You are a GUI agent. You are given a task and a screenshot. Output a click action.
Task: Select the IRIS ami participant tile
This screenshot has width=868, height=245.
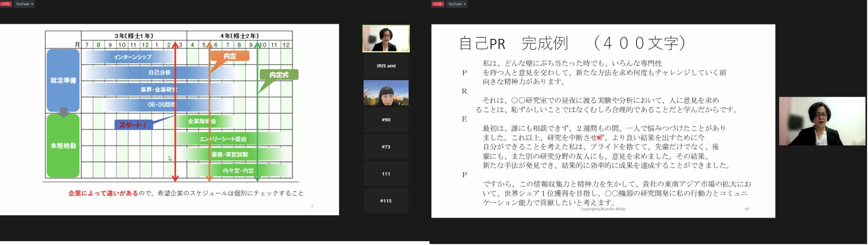tap(386, 66)
